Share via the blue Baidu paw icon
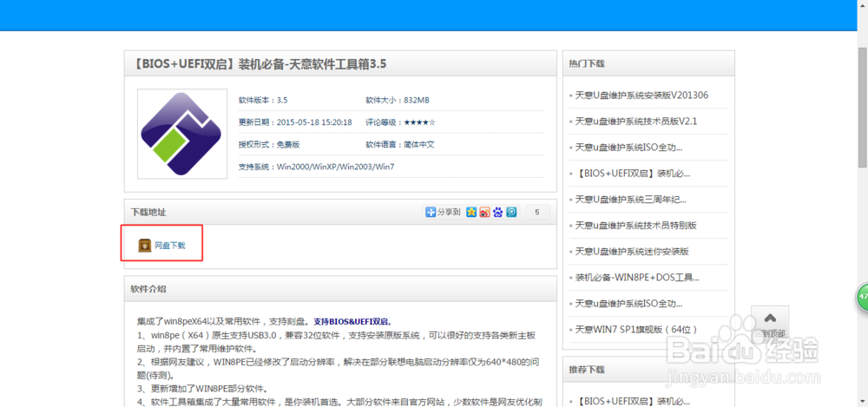Screen dimensions: 868x407 tap(498, 212)
